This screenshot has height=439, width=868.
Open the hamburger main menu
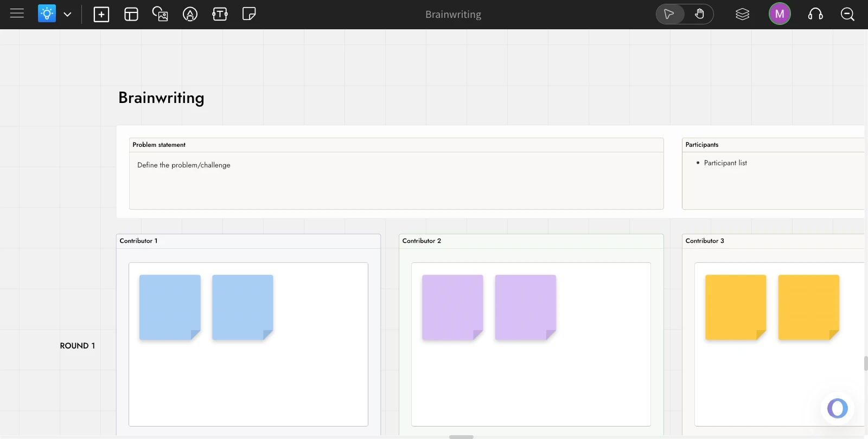point(17,14)
